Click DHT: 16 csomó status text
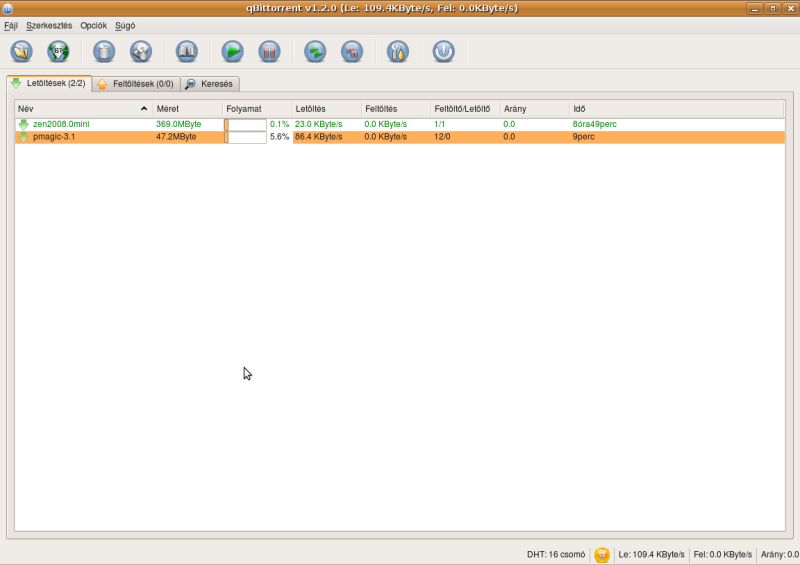 [x=556, y=554]
